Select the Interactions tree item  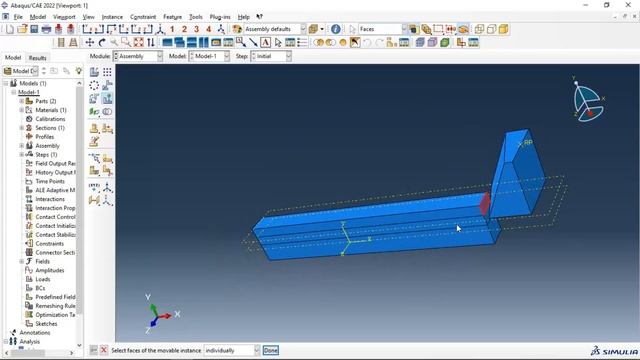(x=50, y=199)
